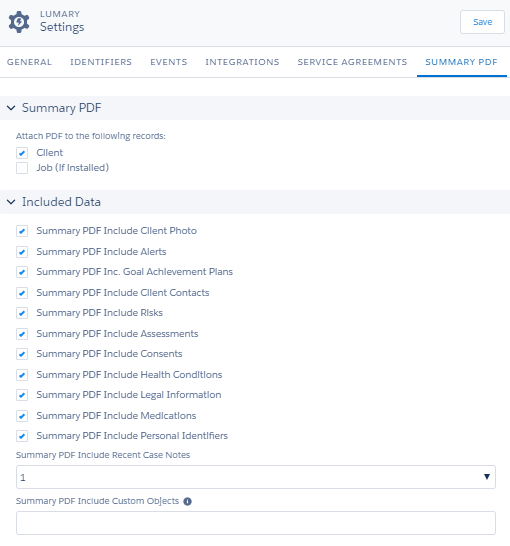Toggle Summary PDF Include Alerts checkbox

tap(22, 252)
